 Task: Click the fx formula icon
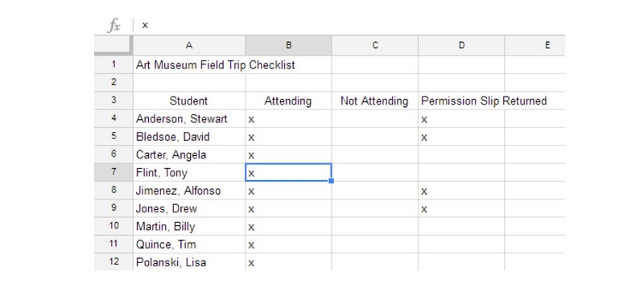pyautogui.click(x=114, y=26)
